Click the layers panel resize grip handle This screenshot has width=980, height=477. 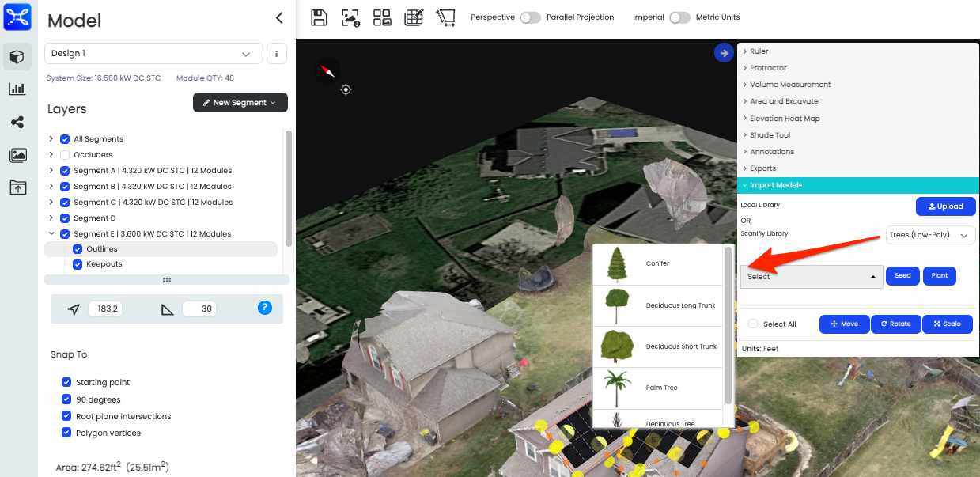coord(167,280)
